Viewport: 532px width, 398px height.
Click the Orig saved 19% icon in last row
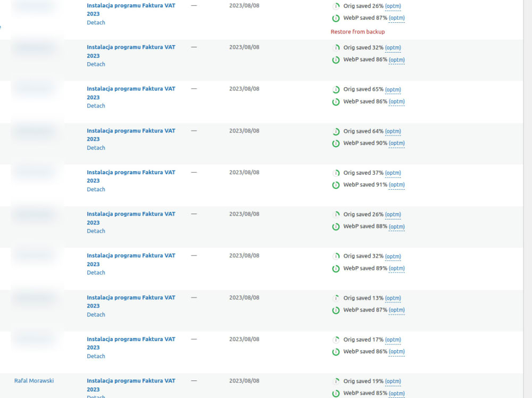pos(336,381)
